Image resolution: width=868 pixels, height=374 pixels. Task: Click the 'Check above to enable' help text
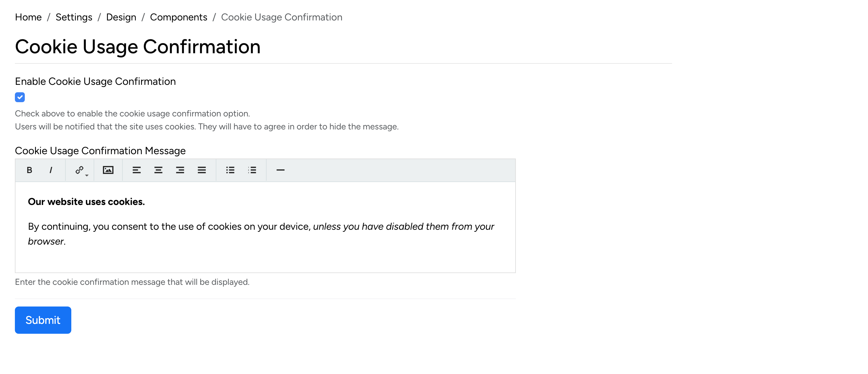132,113
